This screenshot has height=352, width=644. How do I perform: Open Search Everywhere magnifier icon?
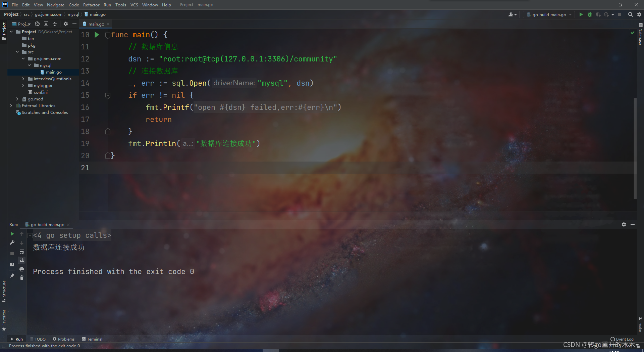coord(631,14)
